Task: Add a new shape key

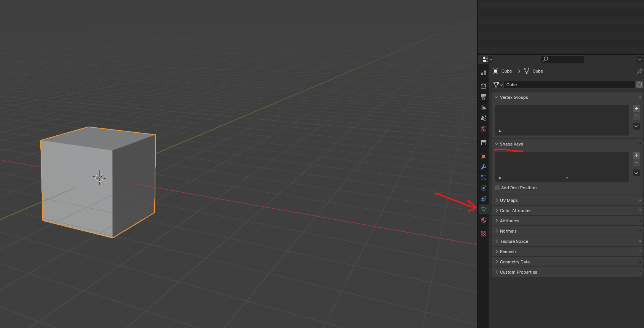Action: [636, 155]
